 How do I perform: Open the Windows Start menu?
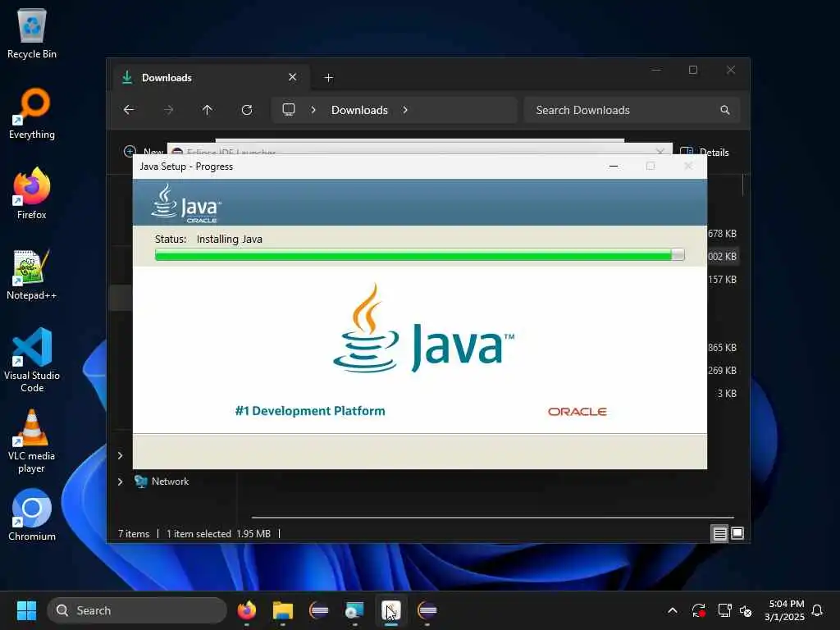pos(26,610)
